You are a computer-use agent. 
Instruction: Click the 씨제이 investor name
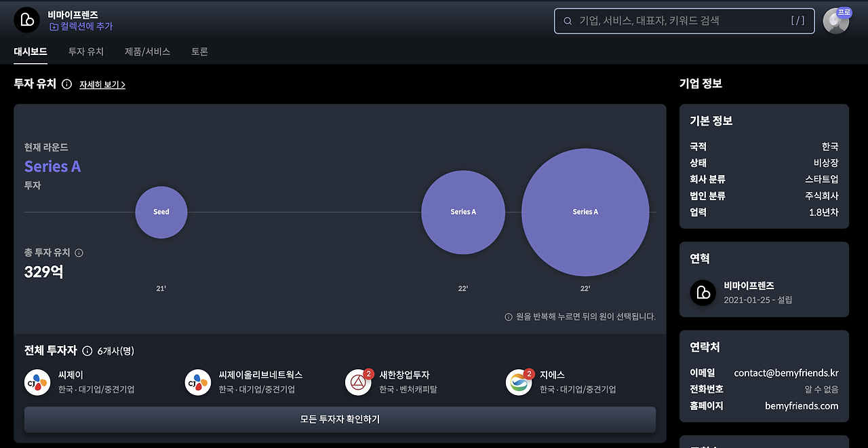pos(71,375)
